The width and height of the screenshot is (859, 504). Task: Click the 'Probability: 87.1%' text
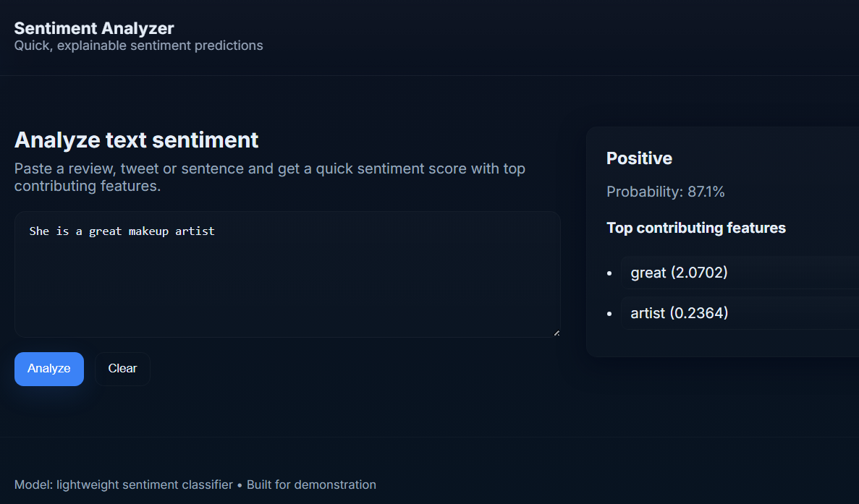[665, 192]
